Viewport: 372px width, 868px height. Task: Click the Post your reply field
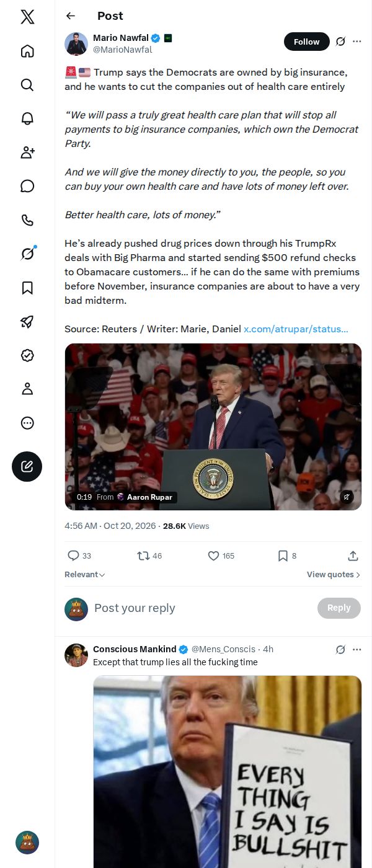pos(201,608)
